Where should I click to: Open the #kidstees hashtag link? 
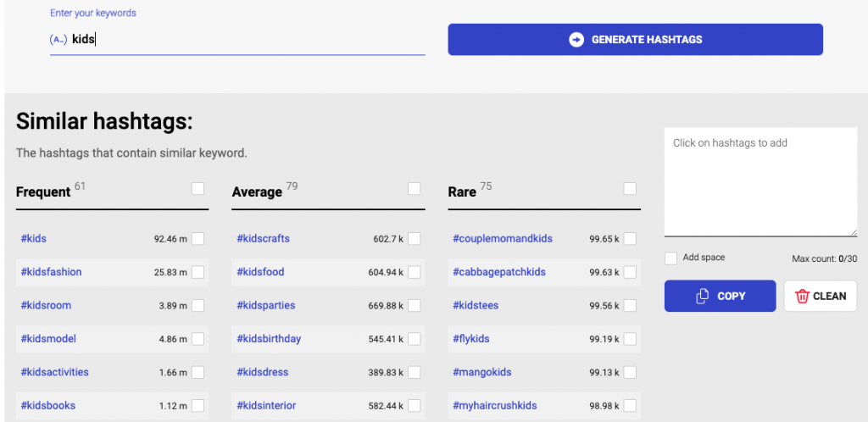pyautogui.click(x=476, y=305)
